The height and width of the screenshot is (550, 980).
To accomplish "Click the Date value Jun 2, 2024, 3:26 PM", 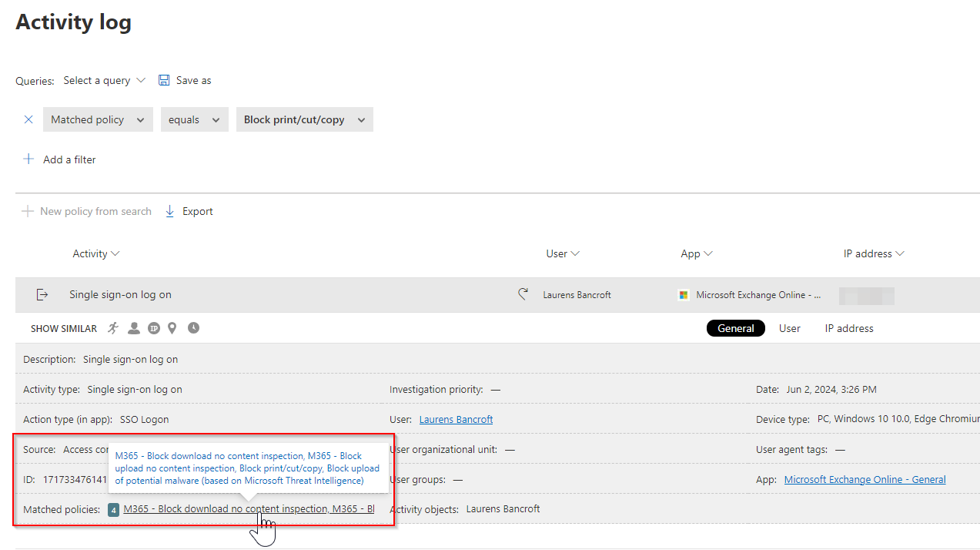I will tap(831, 389).
